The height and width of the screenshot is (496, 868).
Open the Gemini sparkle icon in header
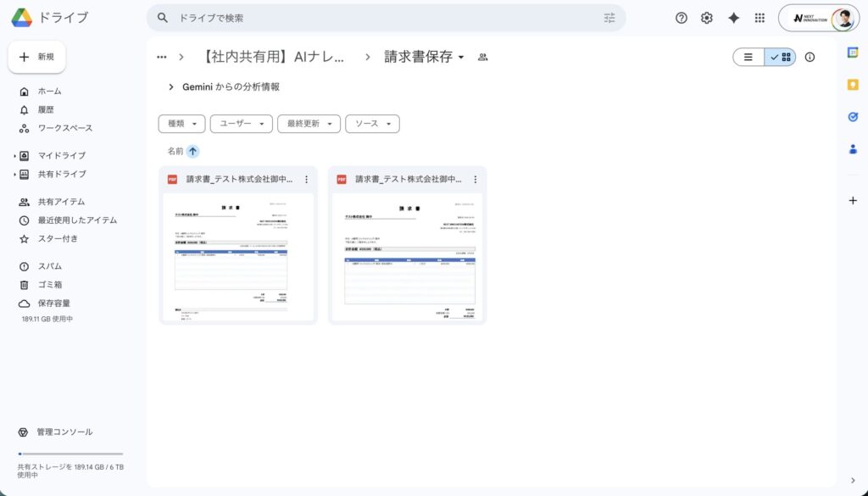[x=733, y=18]
